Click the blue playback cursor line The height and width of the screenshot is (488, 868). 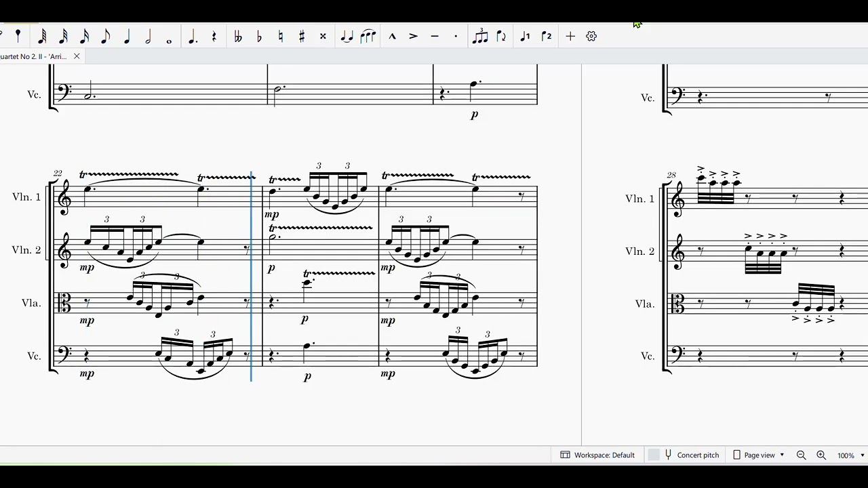[252, 277]
